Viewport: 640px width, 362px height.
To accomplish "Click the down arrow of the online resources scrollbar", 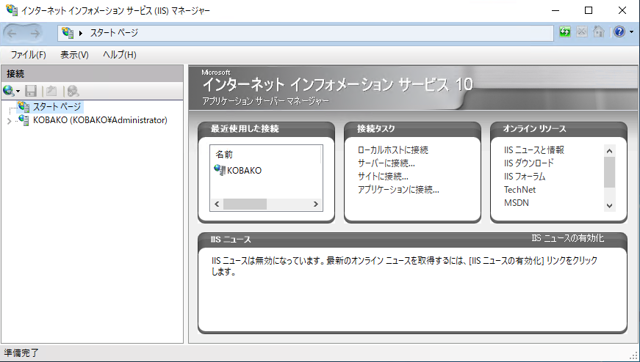I will pos(609,206).
